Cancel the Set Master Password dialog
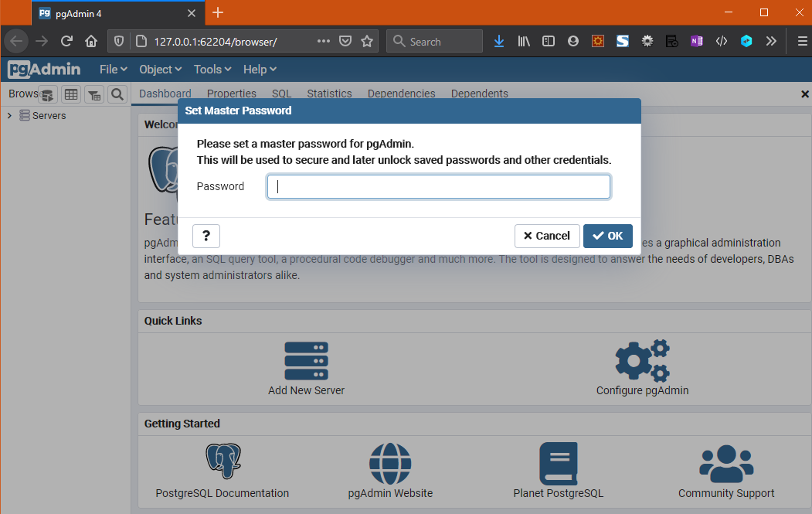 [x=546, y=236]
